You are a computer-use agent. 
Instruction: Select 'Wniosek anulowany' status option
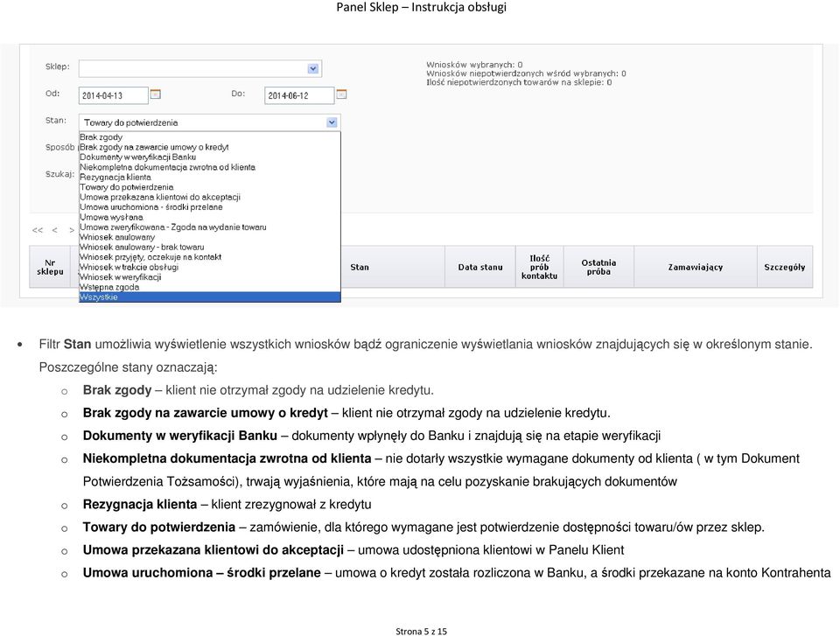209,237
